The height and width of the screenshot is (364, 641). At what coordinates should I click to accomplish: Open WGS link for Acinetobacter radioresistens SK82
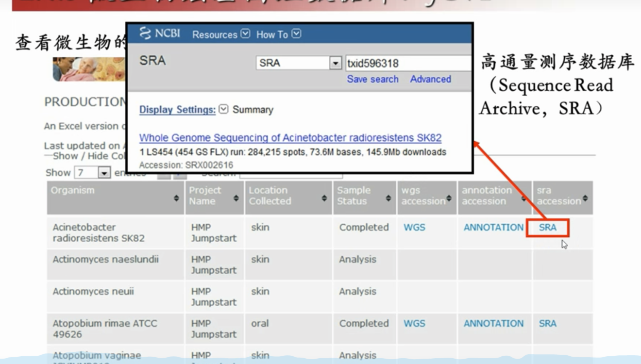[x=414, y=227]
